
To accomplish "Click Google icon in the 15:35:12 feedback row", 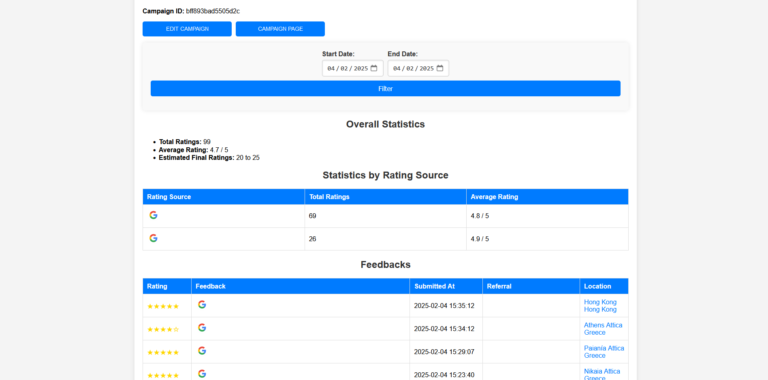I will point(202,305).
